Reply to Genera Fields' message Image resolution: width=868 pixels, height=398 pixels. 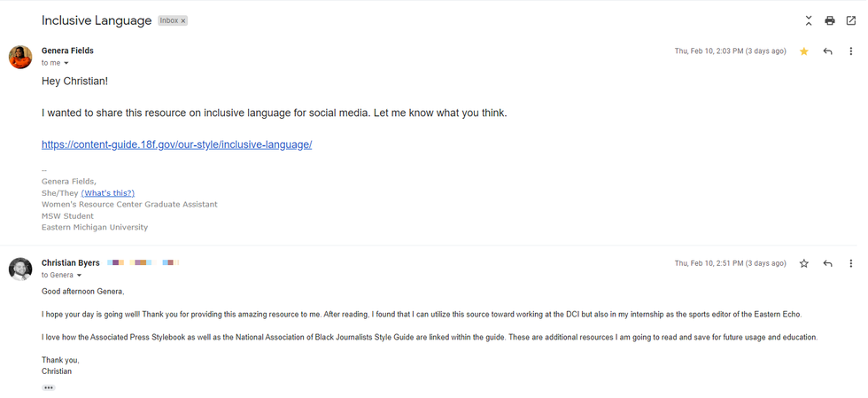[827, 51]
